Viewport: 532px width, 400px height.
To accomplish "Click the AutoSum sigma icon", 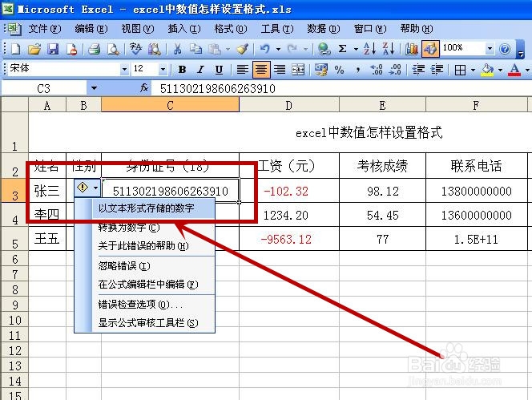I will (343, 49).
